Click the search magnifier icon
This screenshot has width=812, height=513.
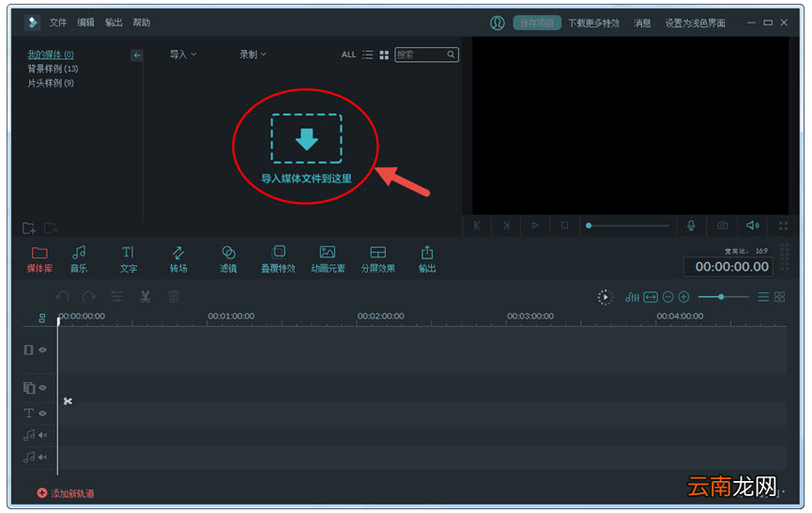[451, 54]
